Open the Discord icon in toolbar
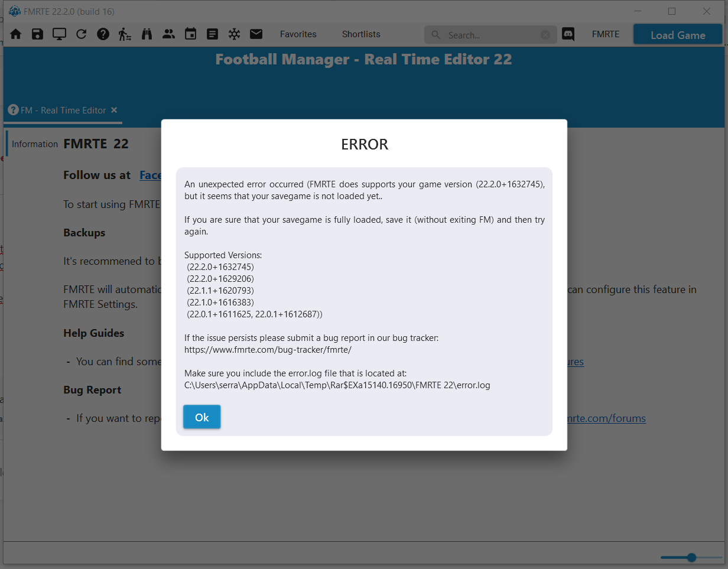The width and height of the screenshot is (728, 569). point(568,34)
